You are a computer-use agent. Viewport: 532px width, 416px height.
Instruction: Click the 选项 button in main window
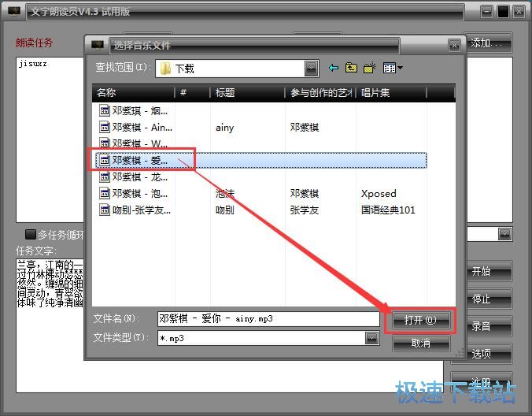pyautogui.click(x=489, y=354)
